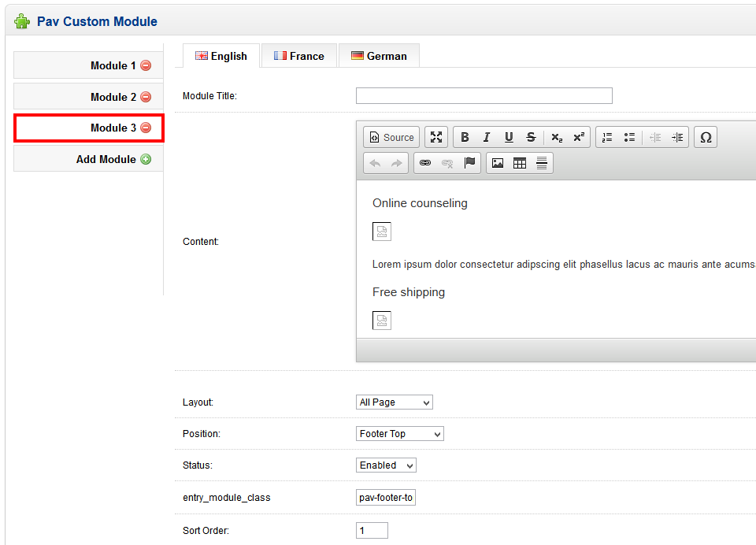Click the underline icon
The width and height of the screenshot is (756, 545).
coord(509,137)
